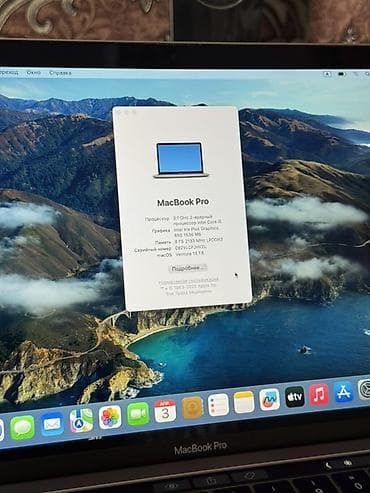Click the MacBook image in About This Mac

coord(181,160)
